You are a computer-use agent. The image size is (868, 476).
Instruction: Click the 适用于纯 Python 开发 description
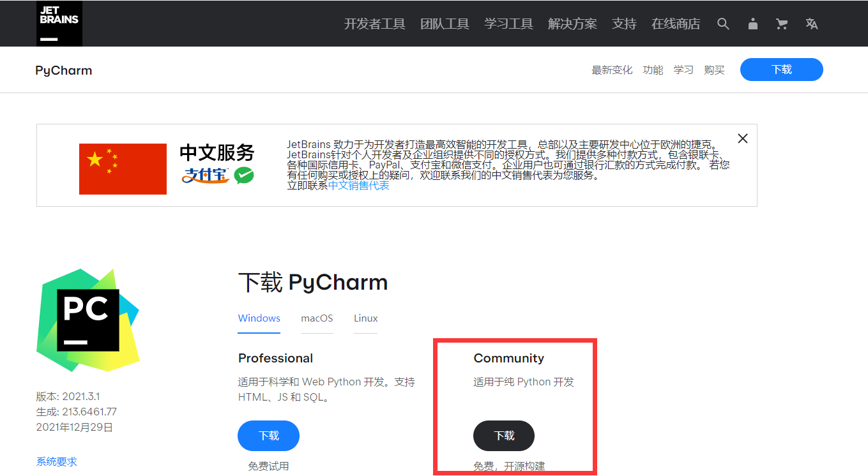(524, 382)
